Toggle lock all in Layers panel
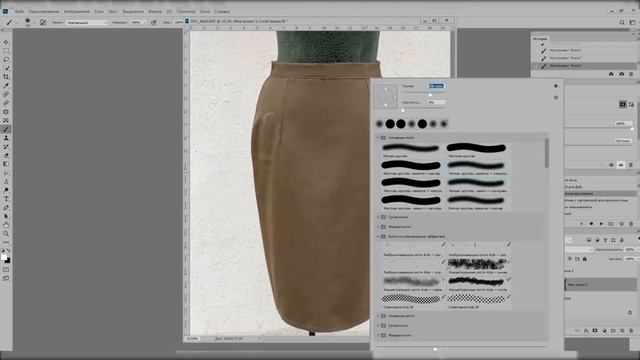Viewport: 640px width, 360px height. (584, 259)
